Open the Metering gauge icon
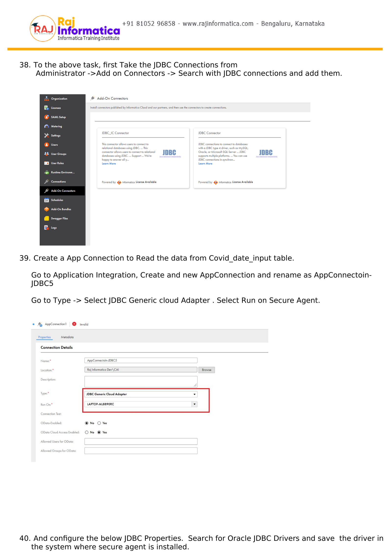 (x=46, y=126)
